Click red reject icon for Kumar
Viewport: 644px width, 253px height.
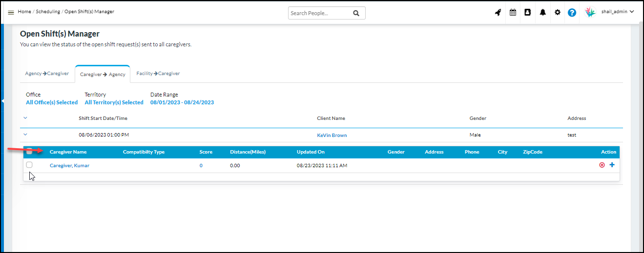click(x=602, y=165)
